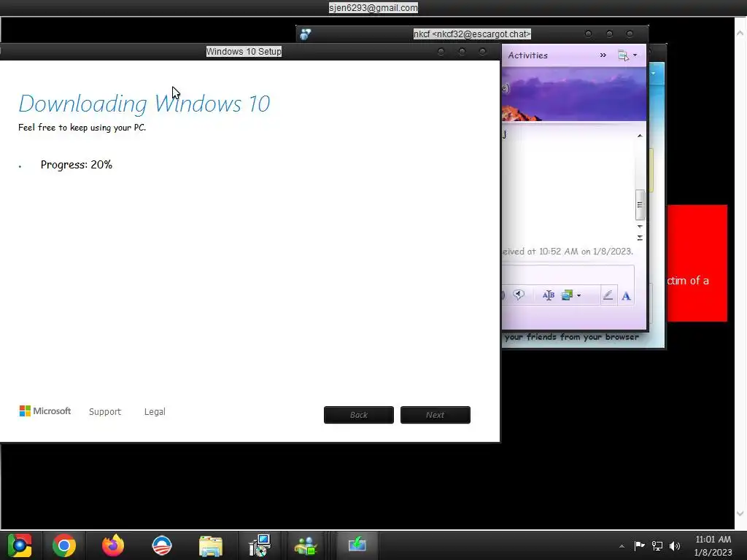Open File Explorer from taskbar
The height and width of the screenshot is (560, 747).
[x=211, y=545]
